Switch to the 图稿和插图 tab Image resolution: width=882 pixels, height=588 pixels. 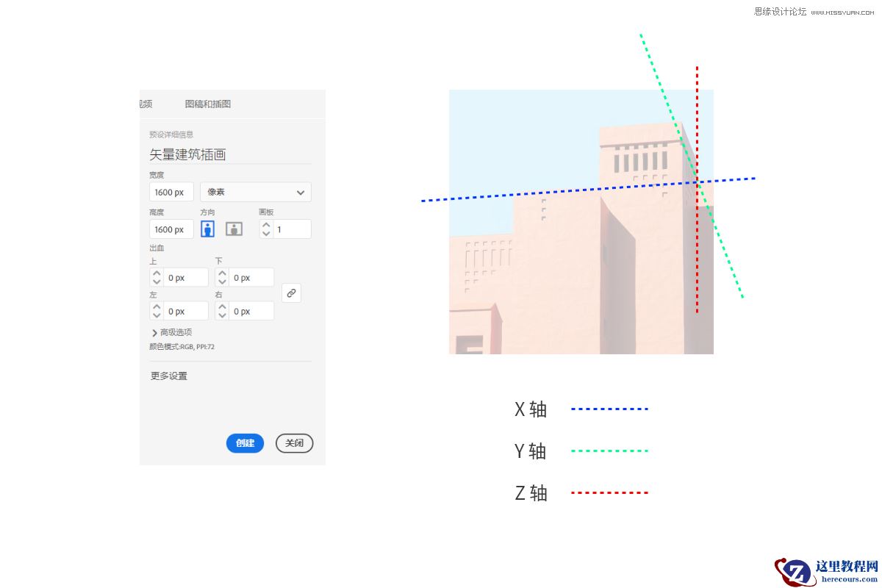pos(208,104)
